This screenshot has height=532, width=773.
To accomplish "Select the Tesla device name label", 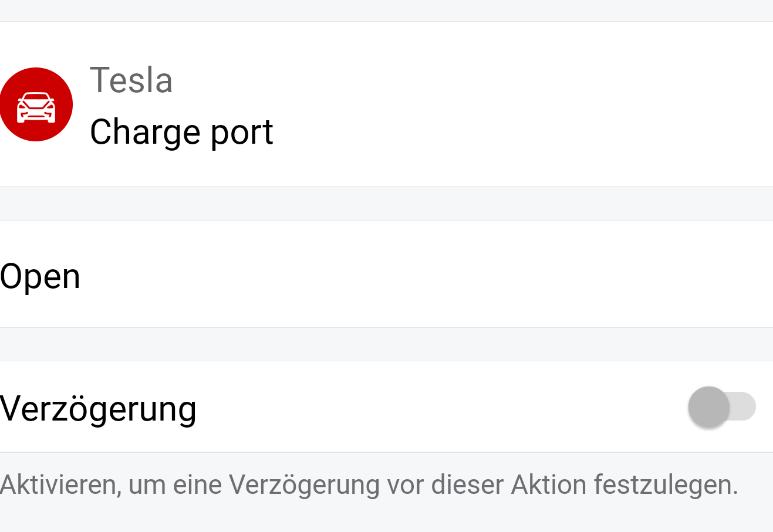I will (131, 80).
